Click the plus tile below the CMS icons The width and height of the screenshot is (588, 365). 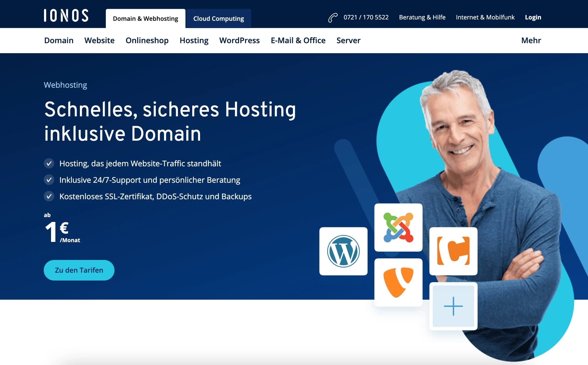tap(454, 306)
